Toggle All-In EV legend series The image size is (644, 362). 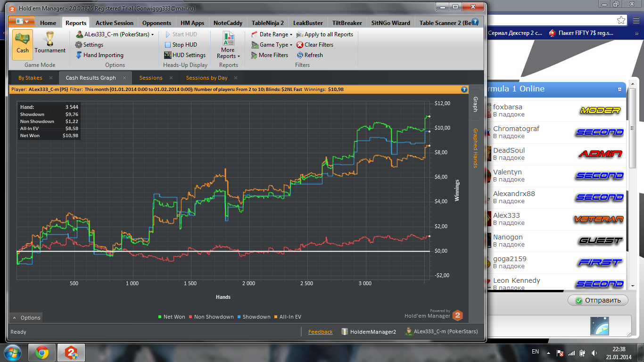point(287,317)
